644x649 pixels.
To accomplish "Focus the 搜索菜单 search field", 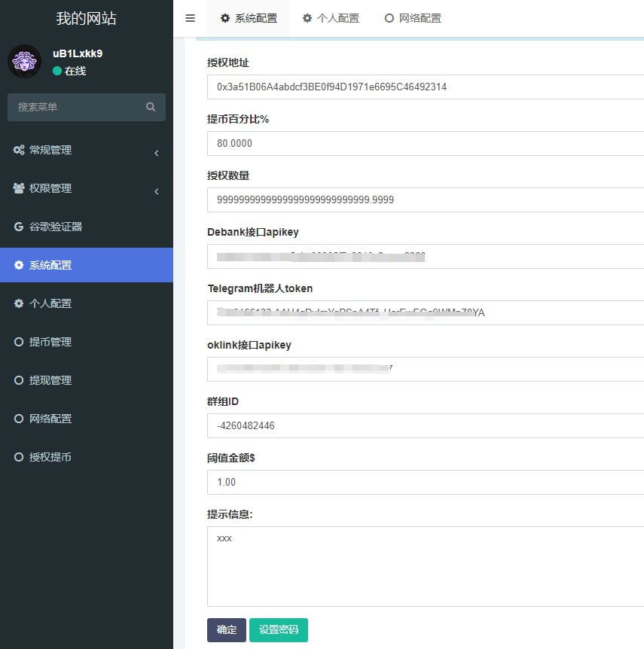I will 75,107.
